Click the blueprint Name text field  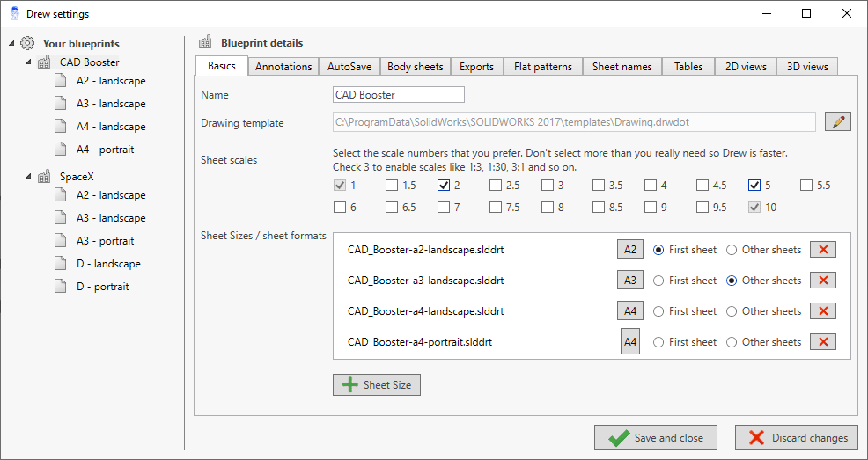(398, 95)
